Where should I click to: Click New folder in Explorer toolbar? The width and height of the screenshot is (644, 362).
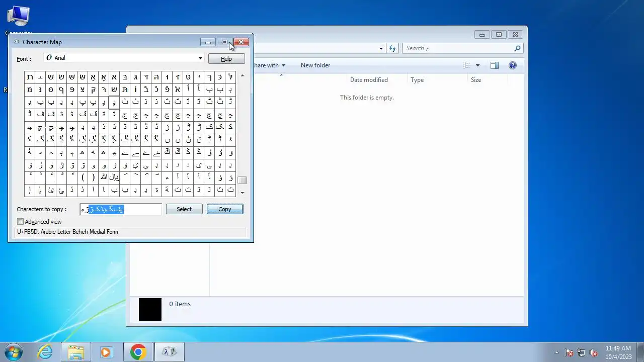(315, 65)
